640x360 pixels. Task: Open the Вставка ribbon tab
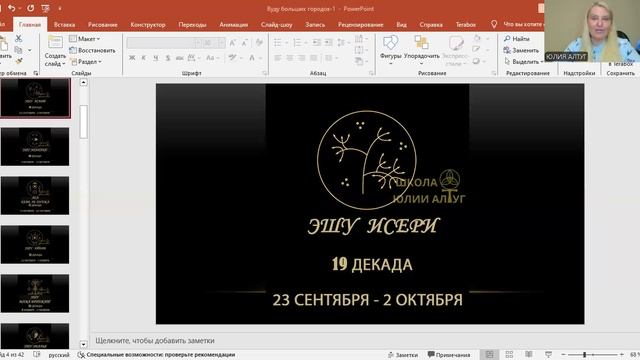click(64, 24)
